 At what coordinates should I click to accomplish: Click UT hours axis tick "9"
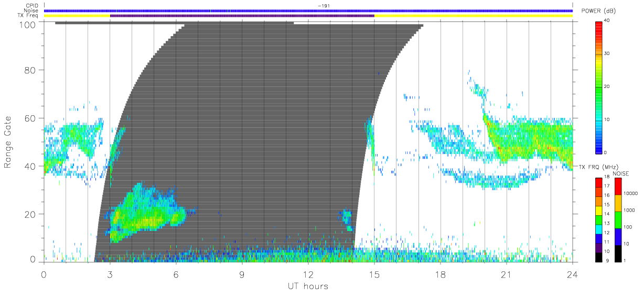pyautogui.click(x=242, y=274)
